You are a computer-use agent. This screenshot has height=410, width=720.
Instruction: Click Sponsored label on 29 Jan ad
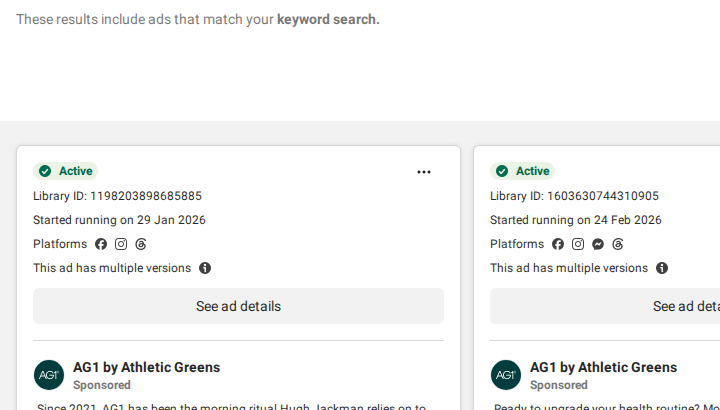tap(102, 385)
